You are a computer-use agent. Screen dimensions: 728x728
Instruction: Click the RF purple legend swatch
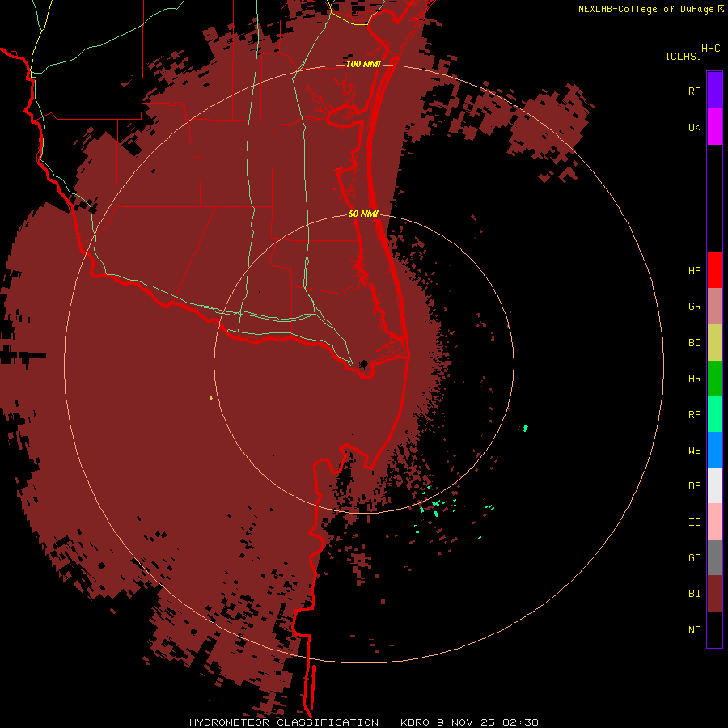tap(714, 91)
